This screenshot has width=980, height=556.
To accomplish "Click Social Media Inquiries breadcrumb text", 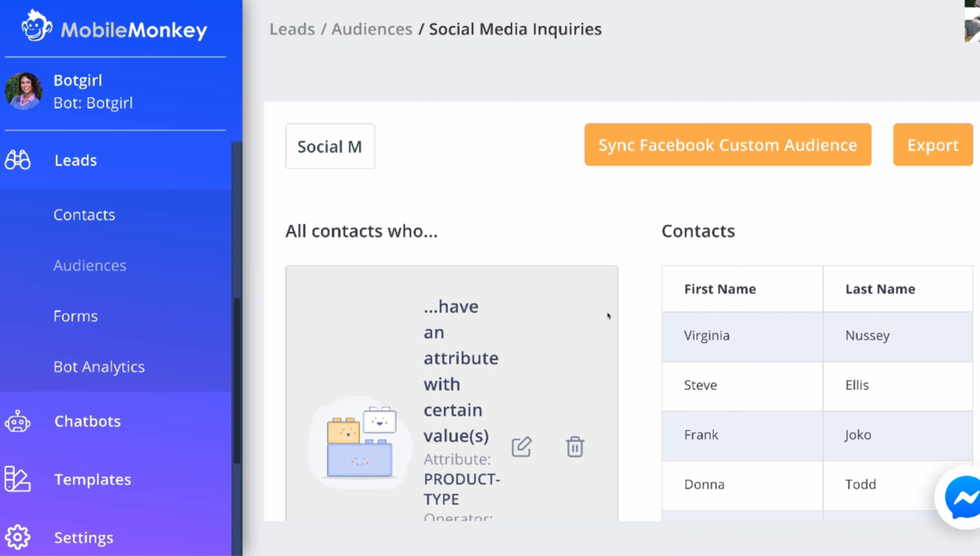I will (x=515, y=29).
